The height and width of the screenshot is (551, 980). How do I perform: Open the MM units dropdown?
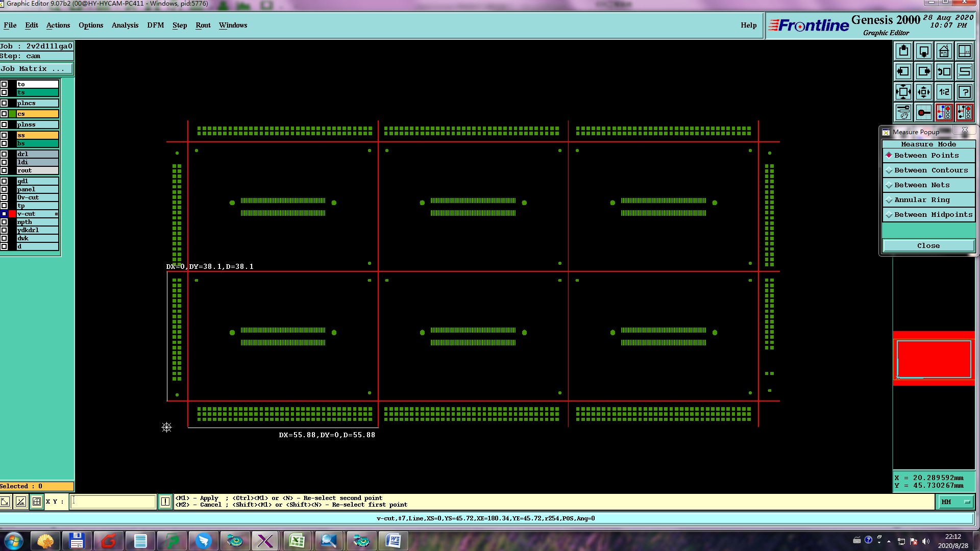click(955, 502)
